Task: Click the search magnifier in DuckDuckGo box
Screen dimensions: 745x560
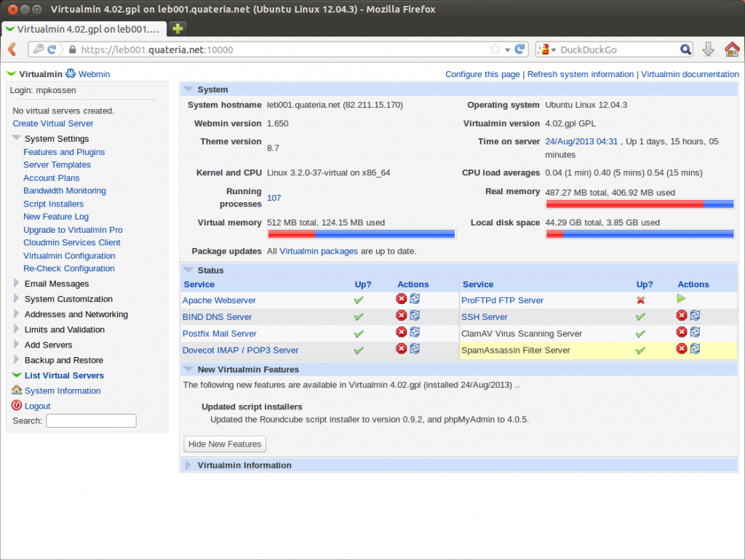Action: (685, 49)
